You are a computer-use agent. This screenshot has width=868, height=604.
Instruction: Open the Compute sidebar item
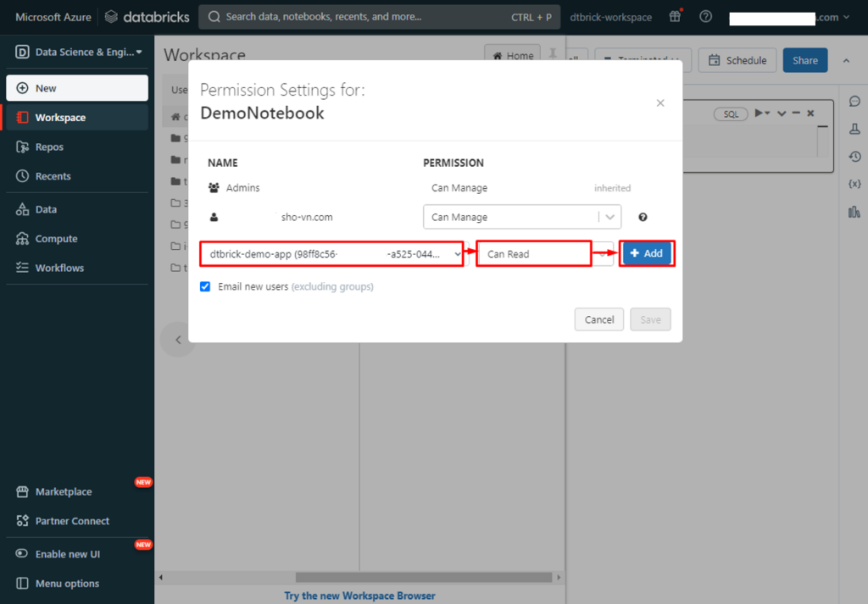77,238
